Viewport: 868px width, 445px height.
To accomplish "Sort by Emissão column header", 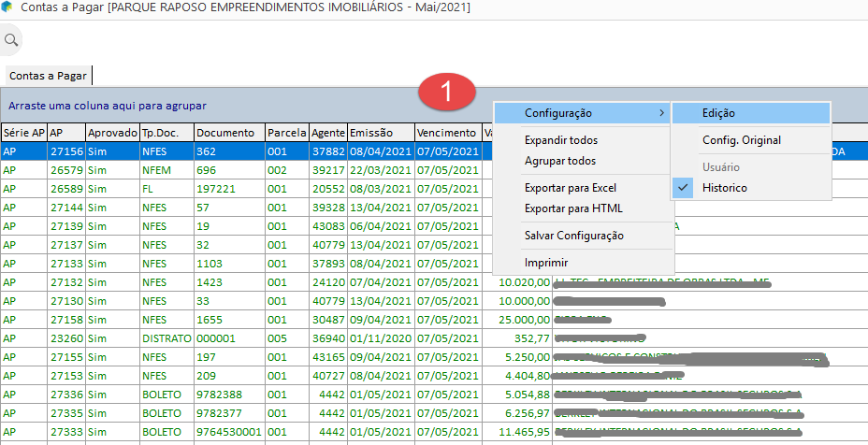I will pyautogui.click(x=382, y=133).
